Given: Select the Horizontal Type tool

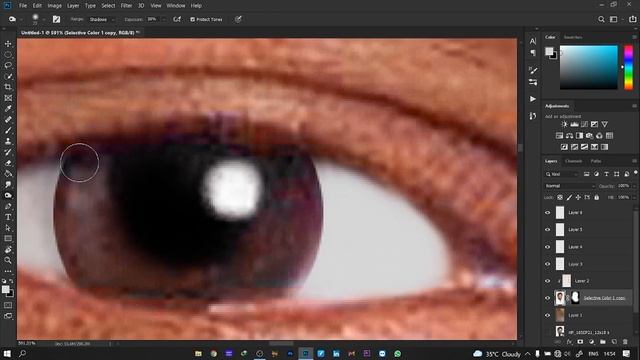Looking at the screenshot, I should (8, 217).
